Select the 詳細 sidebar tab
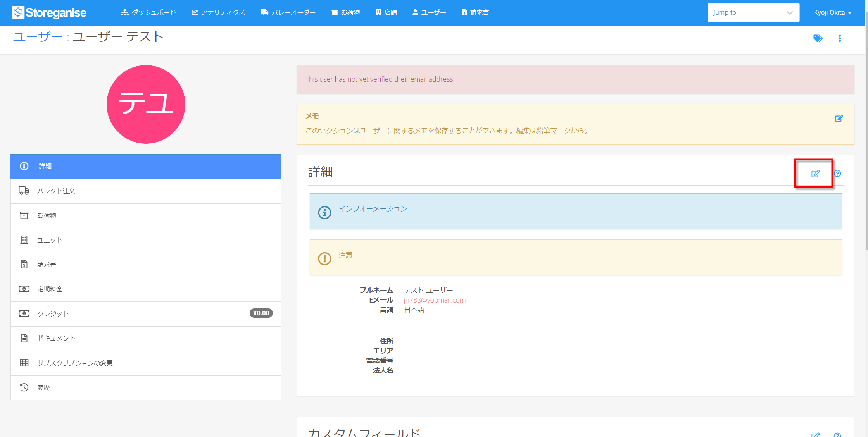Screen dimensions: 868x437 click(x=146, y=167)
